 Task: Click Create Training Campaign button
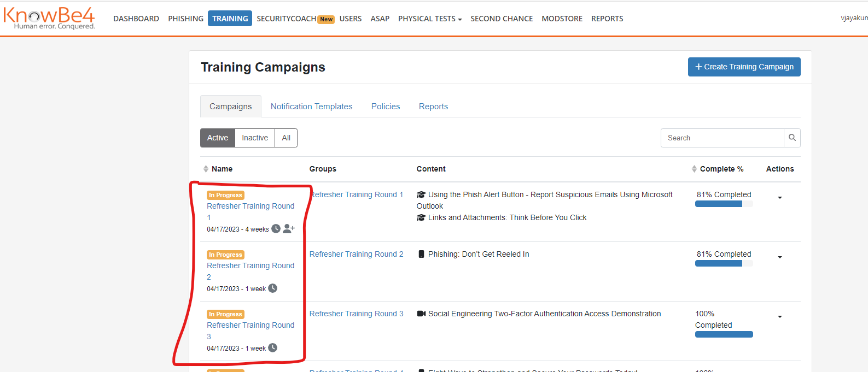point(744,67)
